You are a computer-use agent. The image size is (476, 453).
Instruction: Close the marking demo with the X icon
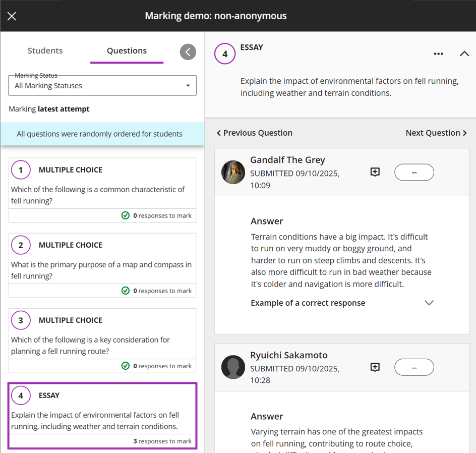coord(12,16)
